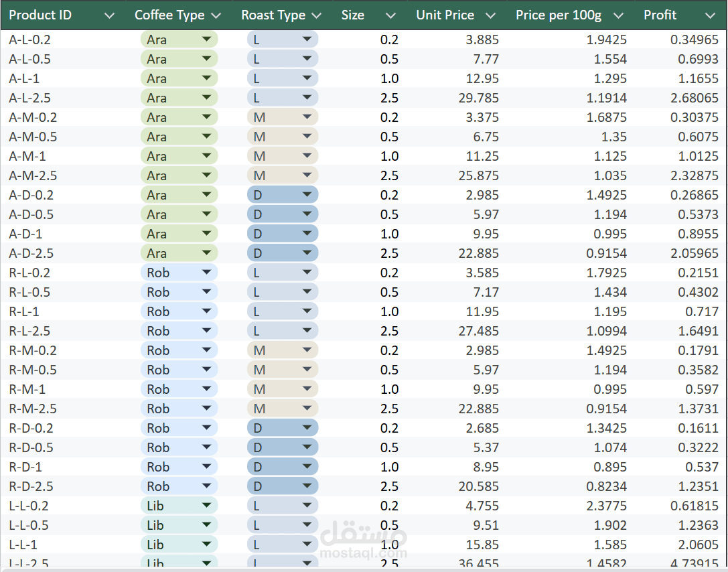
Task: Click the Unit Price filter arrow
Action: tap(491, 15)
